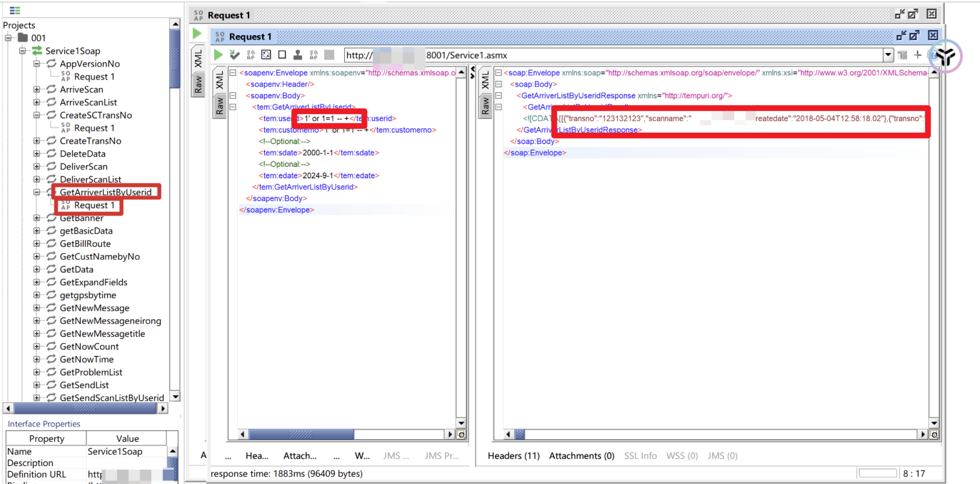Open the Interface Properties panel title
Image resolution: width=980 pixels, height=484 pixels.
point(44,424)
